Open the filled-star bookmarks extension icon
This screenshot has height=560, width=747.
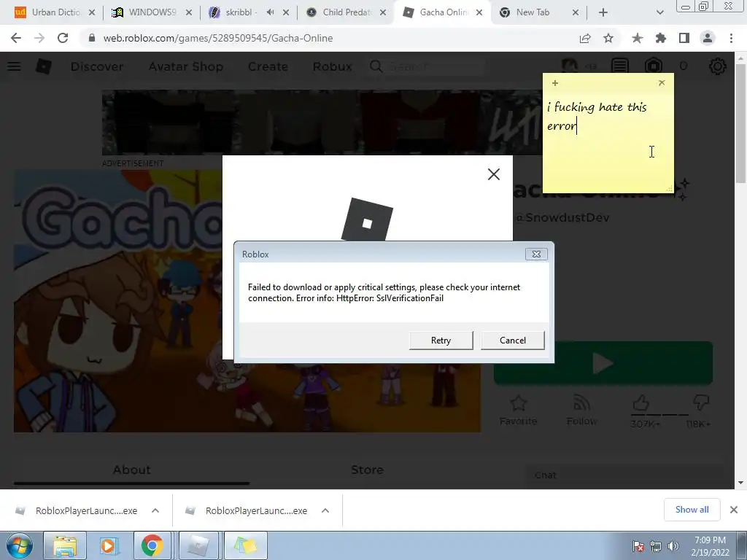pyautogui.click(x=637, y=38)
